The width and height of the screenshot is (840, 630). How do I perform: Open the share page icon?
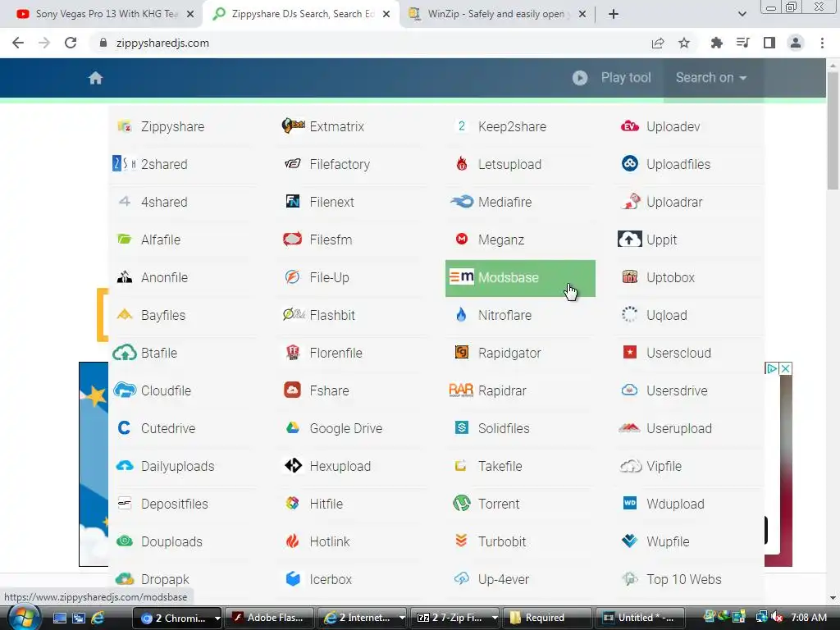(x=658, y=43)
